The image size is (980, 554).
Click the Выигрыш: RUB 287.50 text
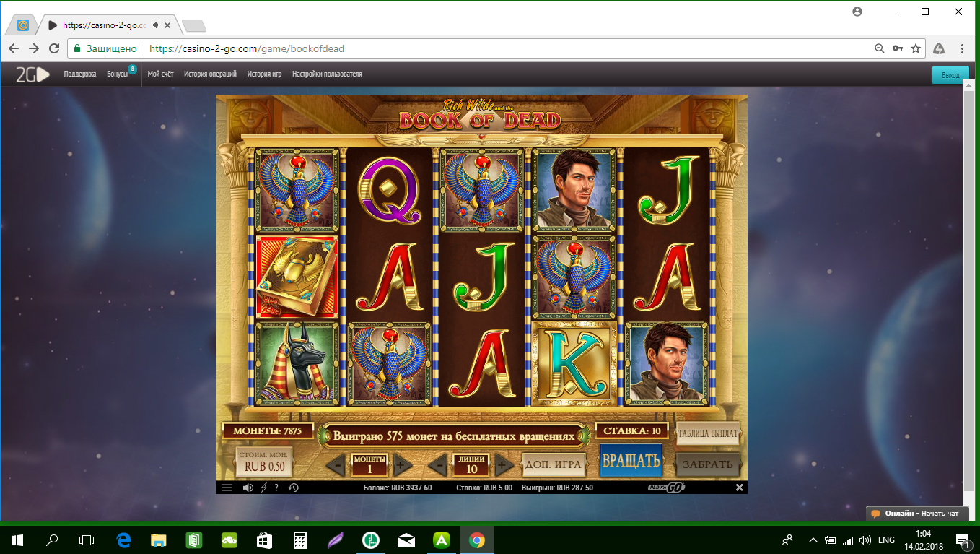click(559, 488)
